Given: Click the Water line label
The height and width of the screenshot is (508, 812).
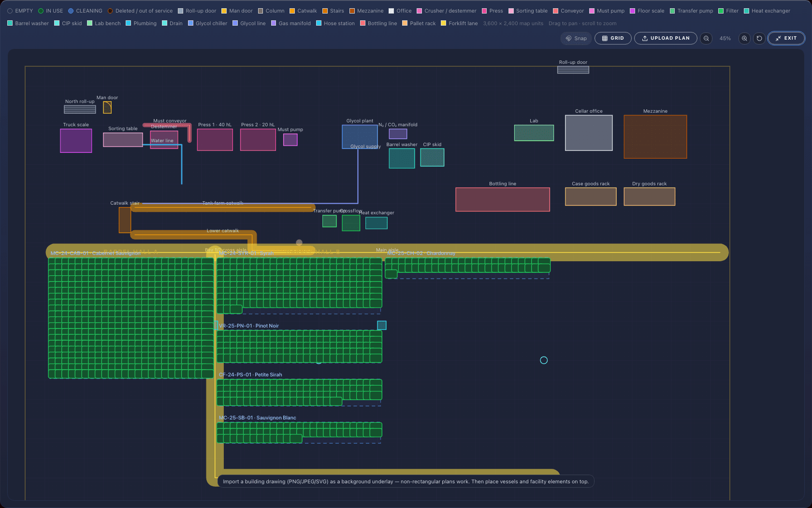Looking at the screenshot, I should [x=162, y=141].
